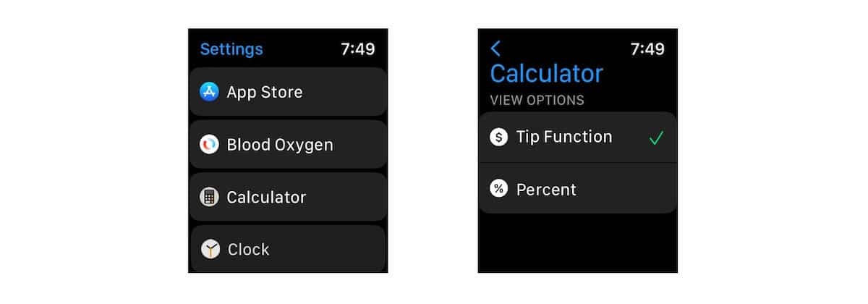Go back using the blue chevron
The image size is (868, 304).
coord(495,48)
